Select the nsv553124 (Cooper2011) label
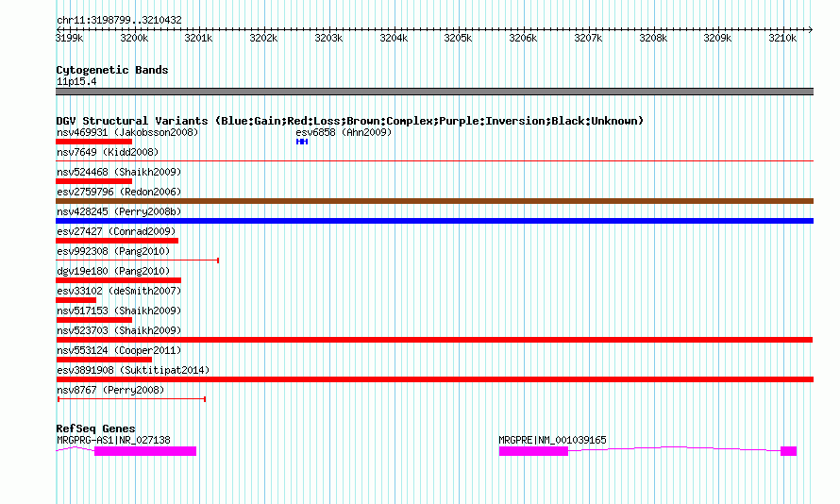Screen dimensions: 840x504 [119, 350]
